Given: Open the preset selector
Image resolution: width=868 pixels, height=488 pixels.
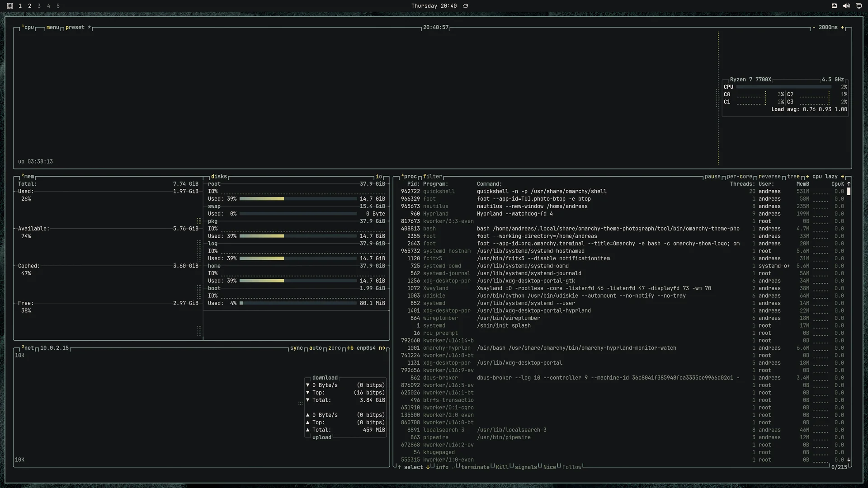Looking at the screenshot, I should [x=75, y=28].
